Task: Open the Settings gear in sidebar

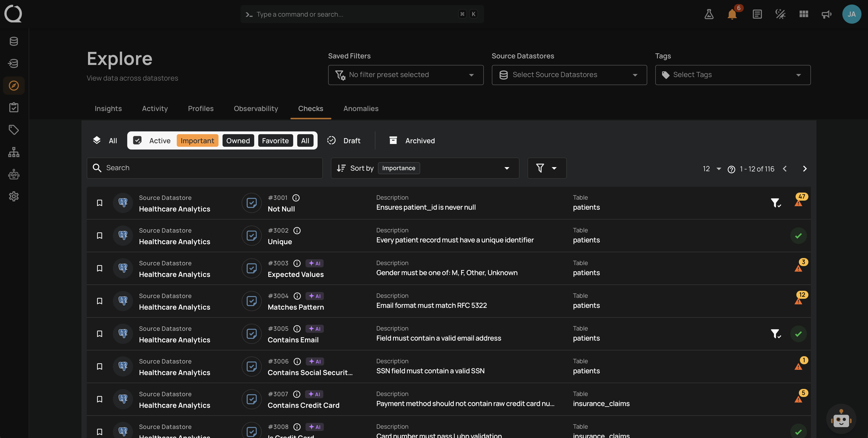Action: tap(14, 196)
